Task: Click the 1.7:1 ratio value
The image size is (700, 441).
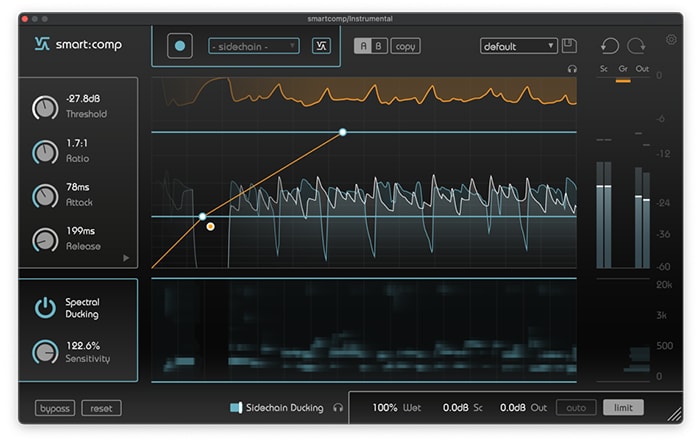Action: pos(77,143)
